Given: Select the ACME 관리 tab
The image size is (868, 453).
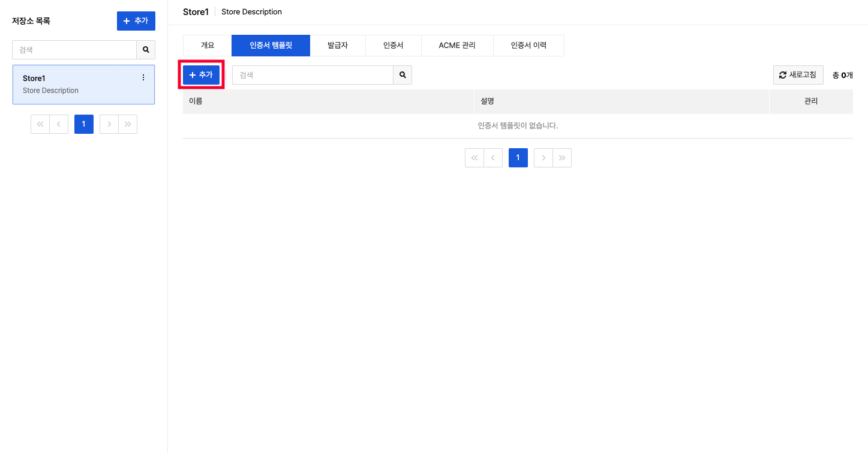Looking at the screenshot, I should [x=457, y=45].
